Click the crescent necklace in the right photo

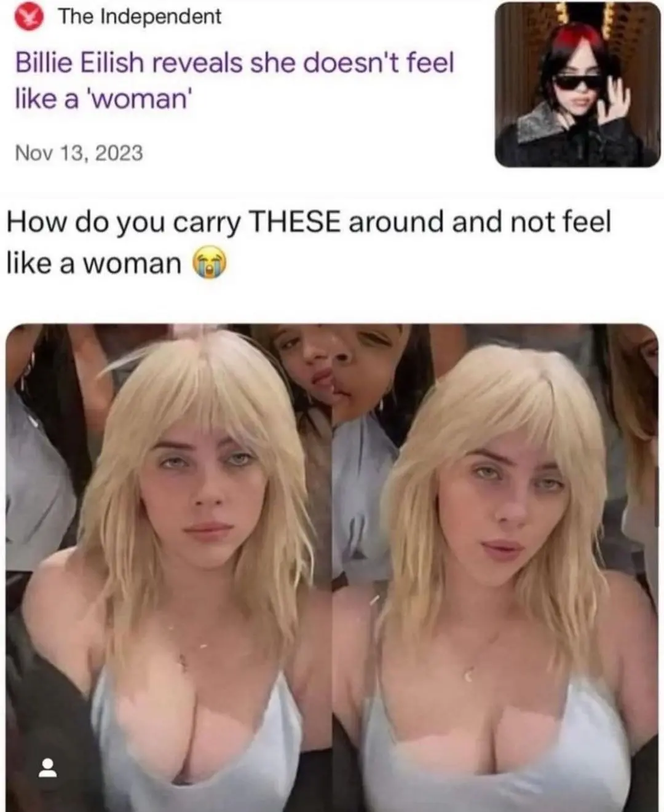469,676
